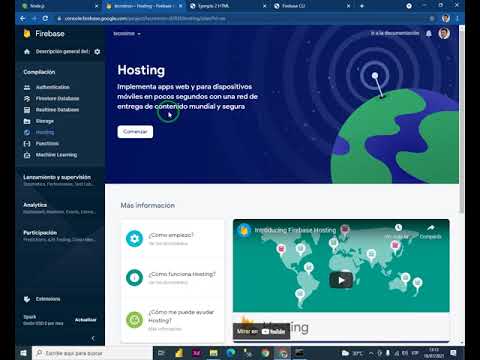Open Authentication in the sidebar
This screenshot has width=480, height=360.
tap(53, 87)
